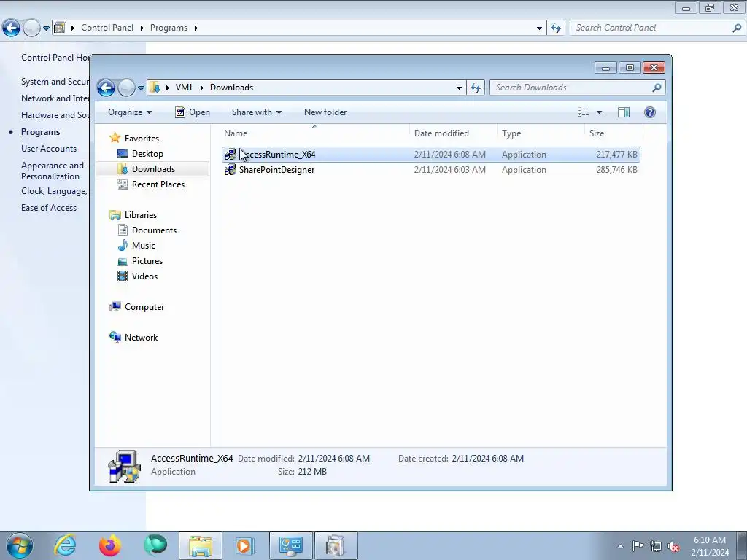
Task: Expand arrow after Programs in Control Panel
Action: (196, 28)
